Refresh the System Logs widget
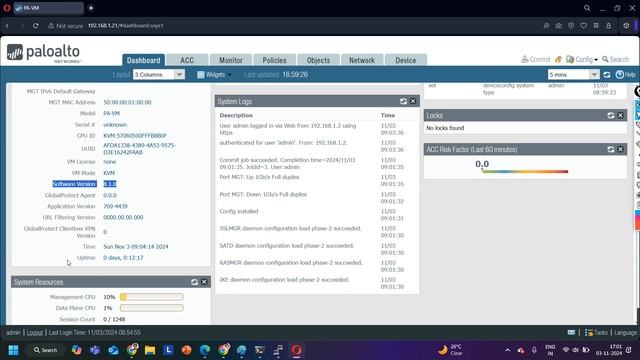The width and height of the screenshot is (640, 360). tap(403, 101)
